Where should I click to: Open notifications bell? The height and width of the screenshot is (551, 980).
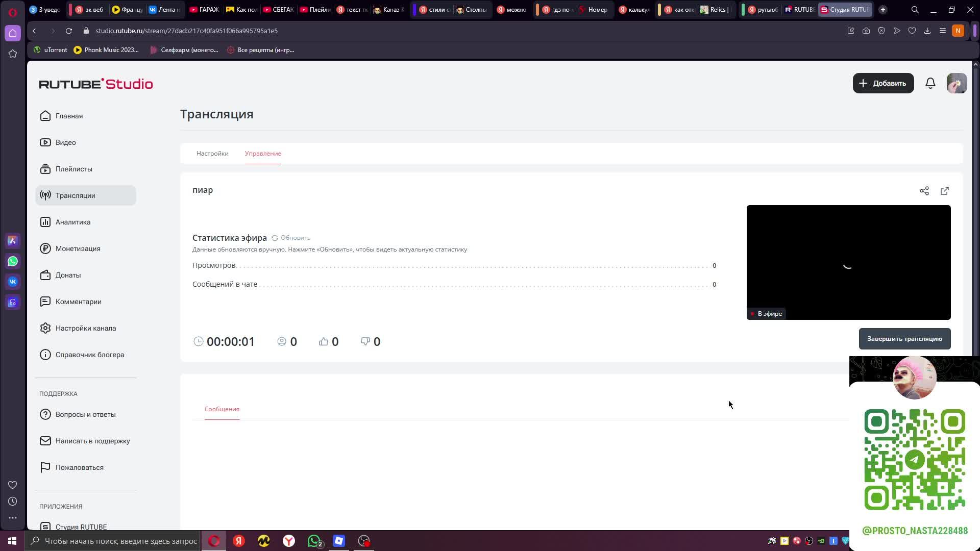930,83
